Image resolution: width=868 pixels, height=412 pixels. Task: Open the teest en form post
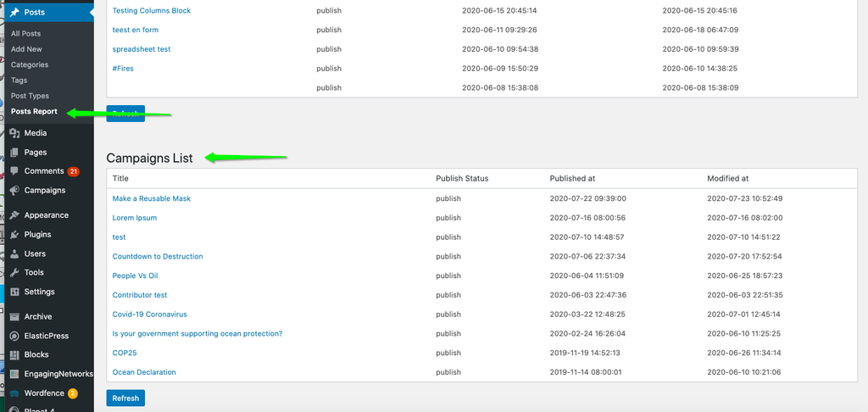point(135,30)
